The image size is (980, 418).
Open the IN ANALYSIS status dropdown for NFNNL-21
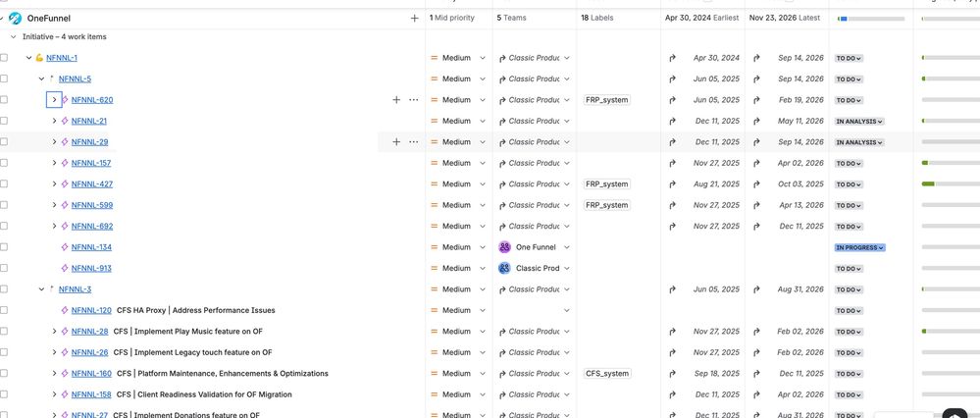click(x=860, y=122)
